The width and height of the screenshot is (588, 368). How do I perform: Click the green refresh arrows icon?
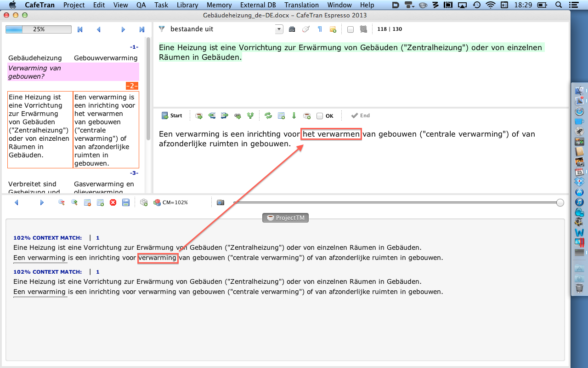pos(268,116)
